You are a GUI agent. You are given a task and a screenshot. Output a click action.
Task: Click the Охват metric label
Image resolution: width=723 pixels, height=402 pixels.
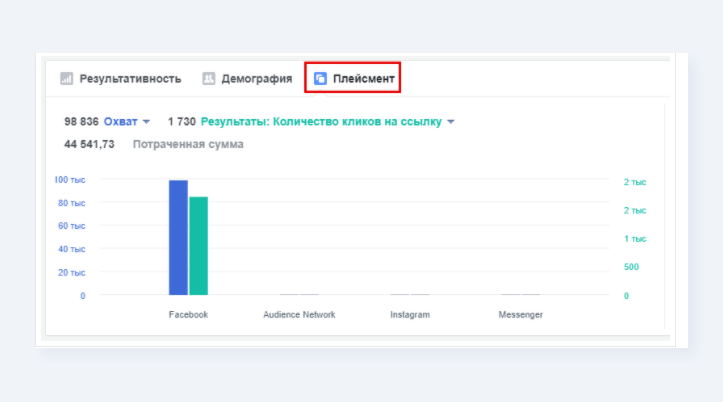120,122
